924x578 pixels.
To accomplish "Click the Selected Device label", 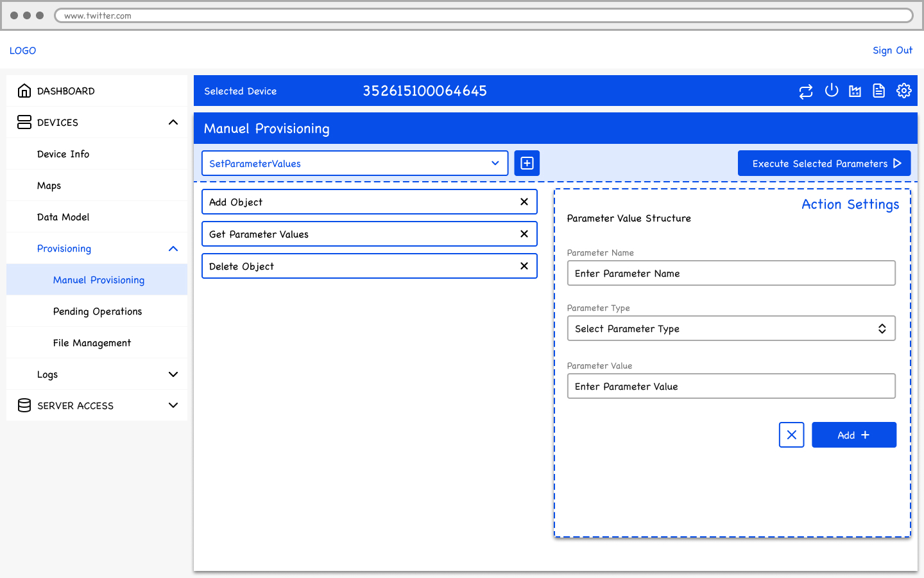I will (241, 91).
